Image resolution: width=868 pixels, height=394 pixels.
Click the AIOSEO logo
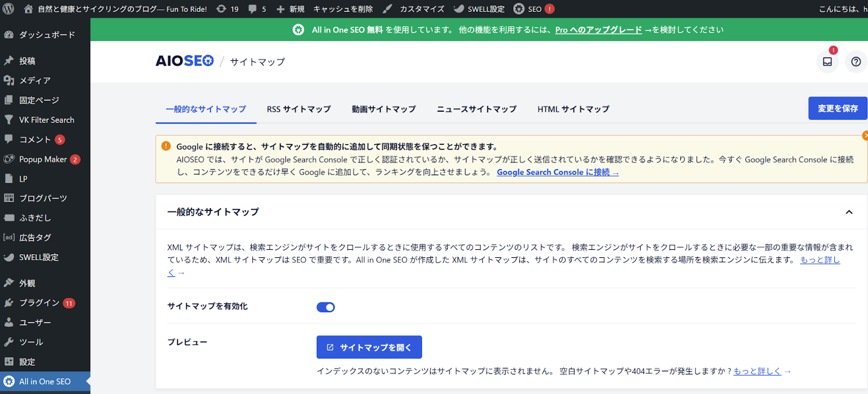(x=184, y=61)
